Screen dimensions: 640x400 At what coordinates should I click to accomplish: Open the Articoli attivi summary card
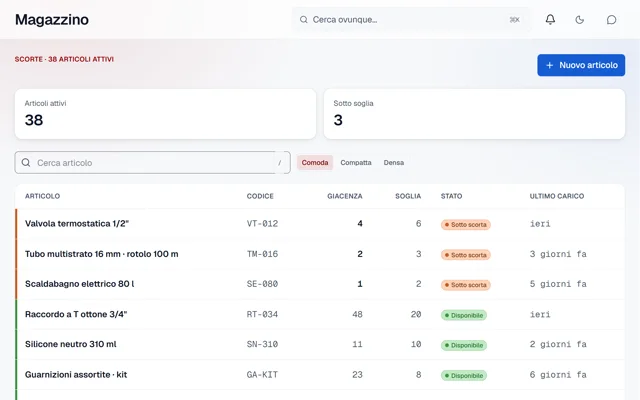pos(165,114)
